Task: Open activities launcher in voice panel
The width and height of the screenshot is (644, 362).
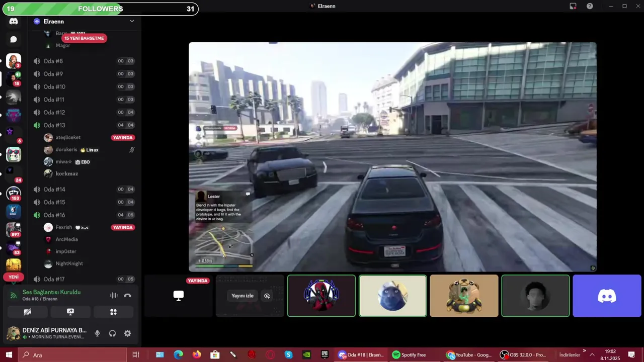Action: click(x=113, y=312)
